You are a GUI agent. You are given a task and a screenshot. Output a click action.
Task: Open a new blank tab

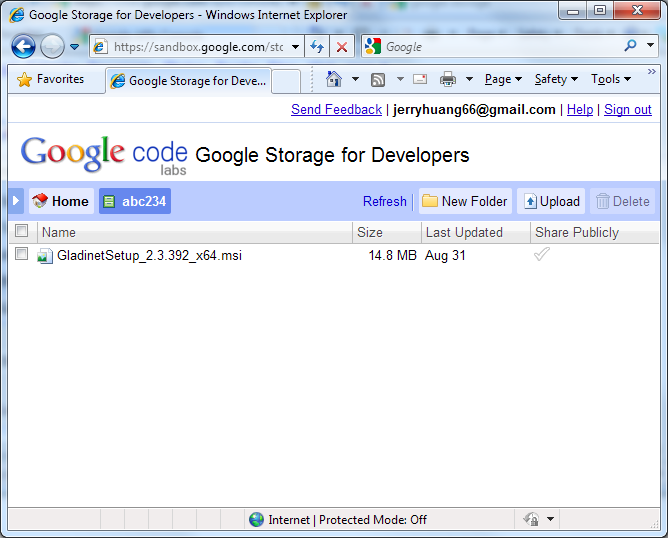pos(286,81)
